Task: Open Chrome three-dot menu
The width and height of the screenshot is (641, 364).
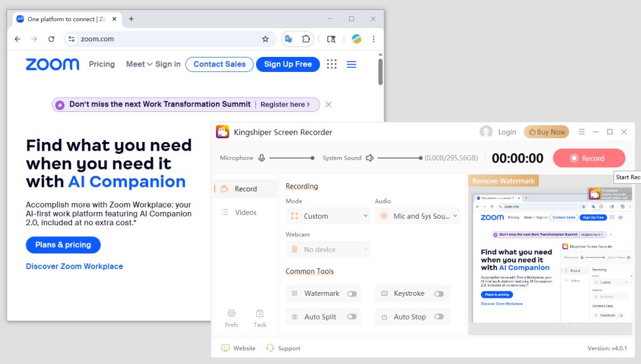Action: tap(374, 39)
